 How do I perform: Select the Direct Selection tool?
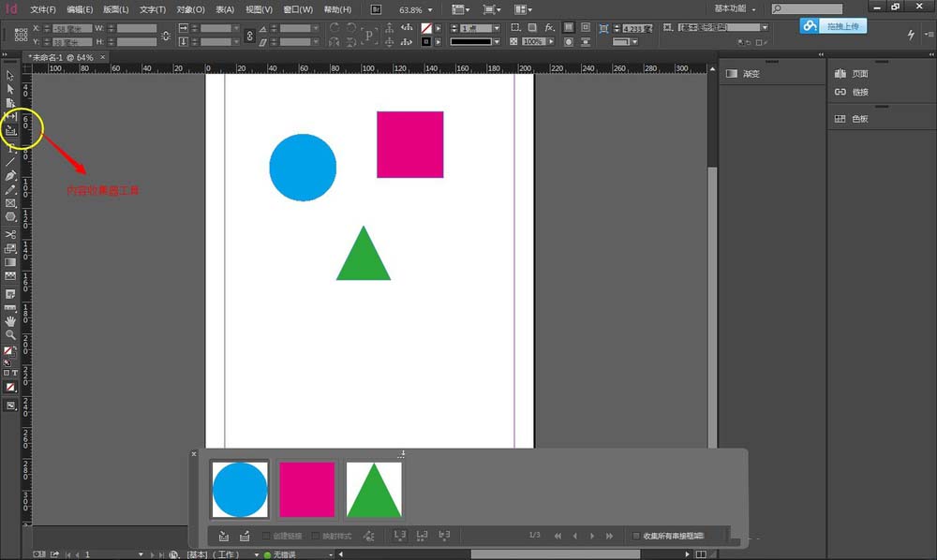coord(11,89)
